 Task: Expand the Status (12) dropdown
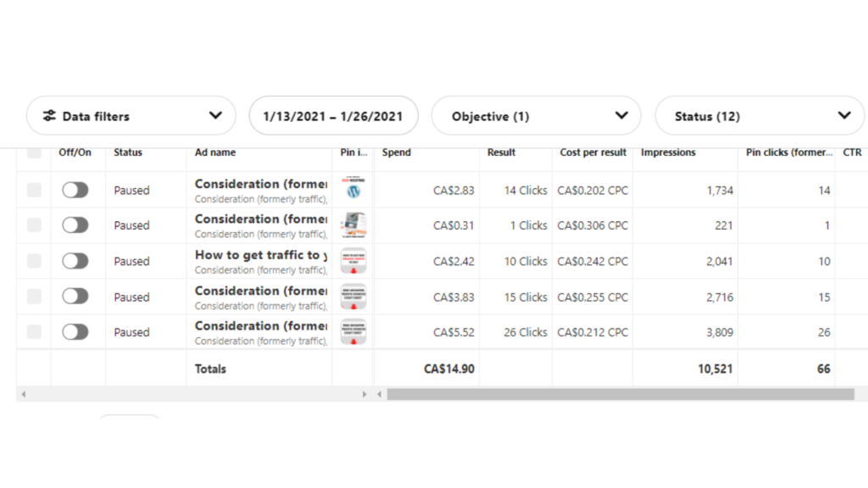coord(759,115)
